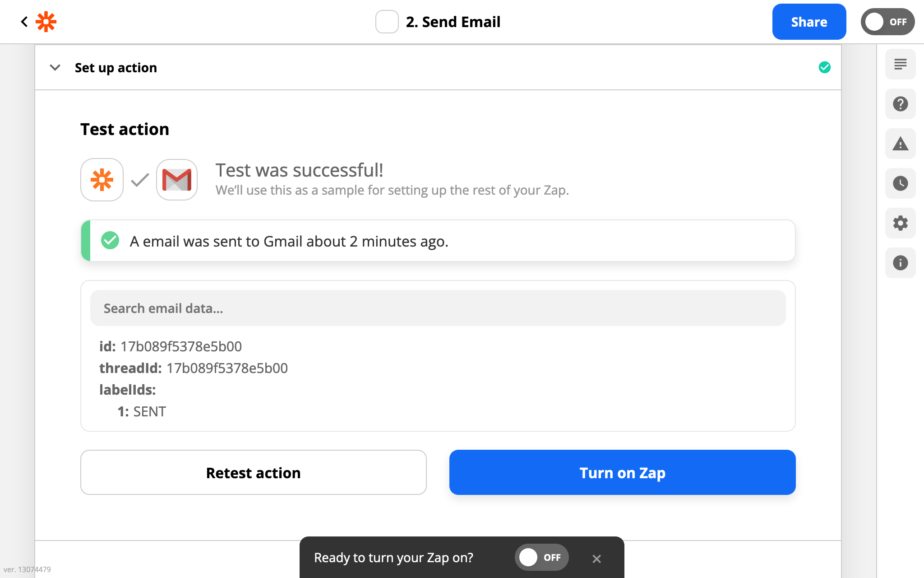Click the hamburger menu icon sidebar
The height and width of the screenshot is (578, 924).
point(901,63)
